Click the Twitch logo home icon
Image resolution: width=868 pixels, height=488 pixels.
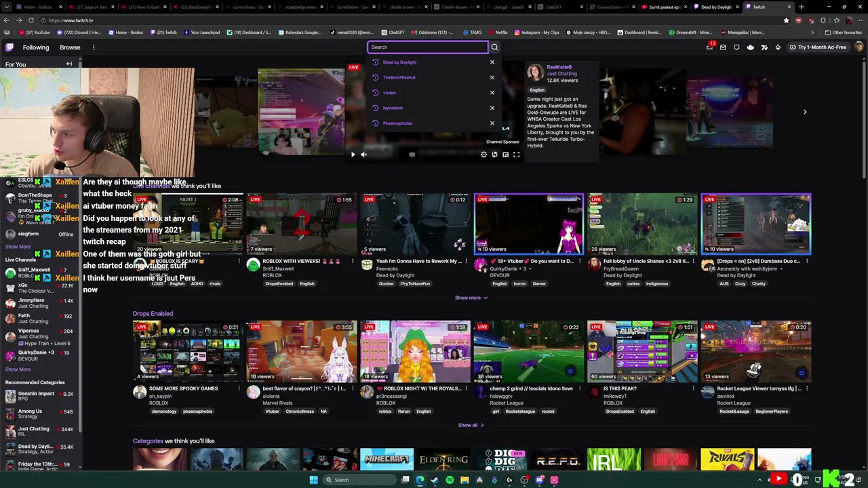pos(9,47)
